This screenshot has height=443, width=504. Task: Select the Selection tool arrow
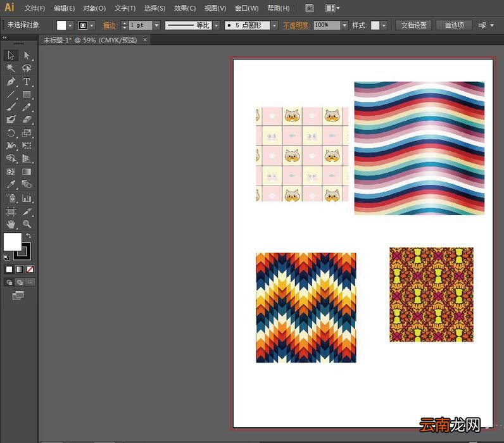[x=11, y=55]
